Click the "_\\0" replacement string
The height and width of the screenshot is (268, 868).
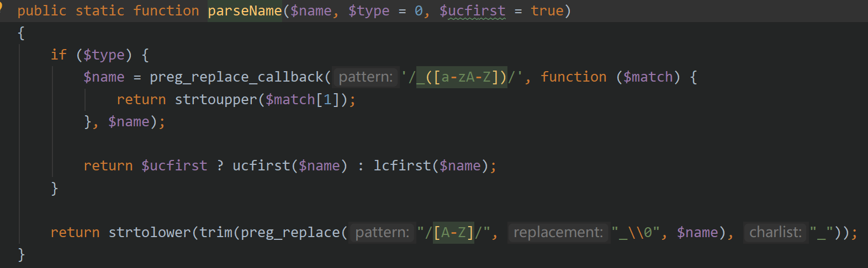click(636, 233)
